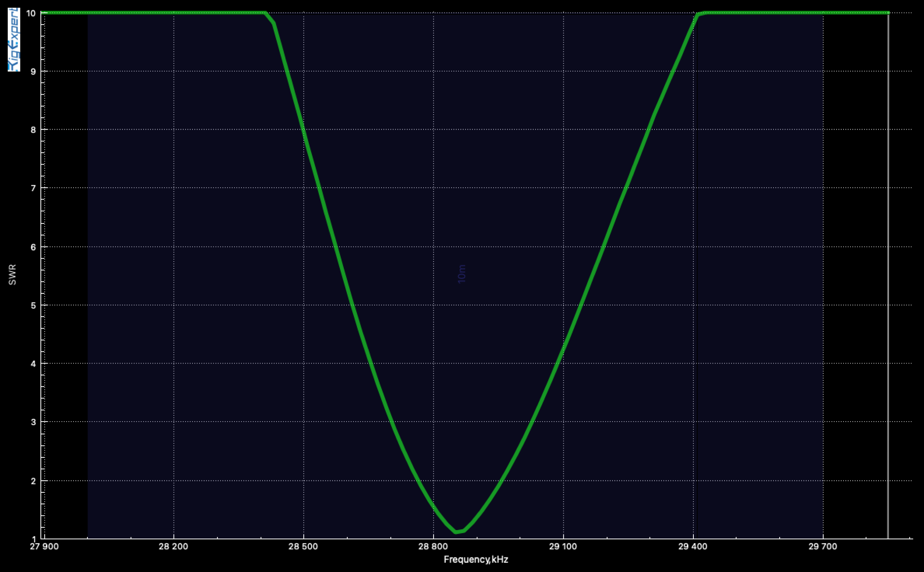924x572 pixels.
Task: Click the 29 100 frequency label
Action: coord(563,547)
